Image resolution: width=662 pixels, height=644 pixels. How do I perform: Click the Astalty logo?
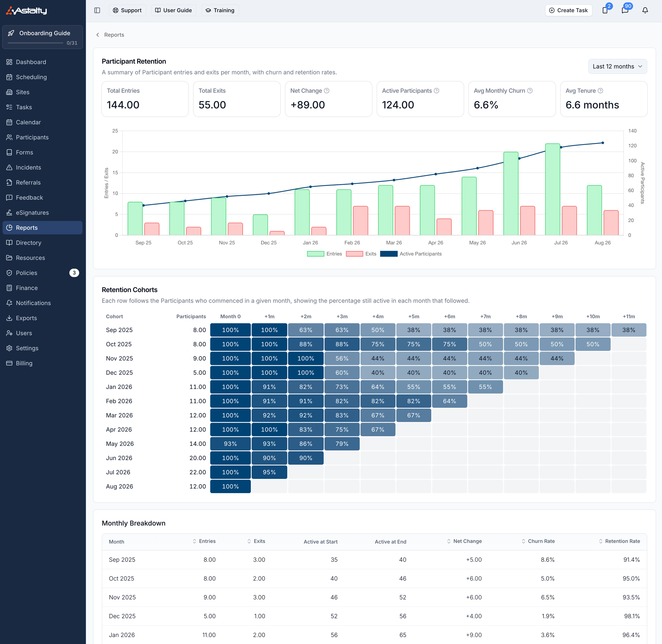pyautogui.click(x=26, y=11)
